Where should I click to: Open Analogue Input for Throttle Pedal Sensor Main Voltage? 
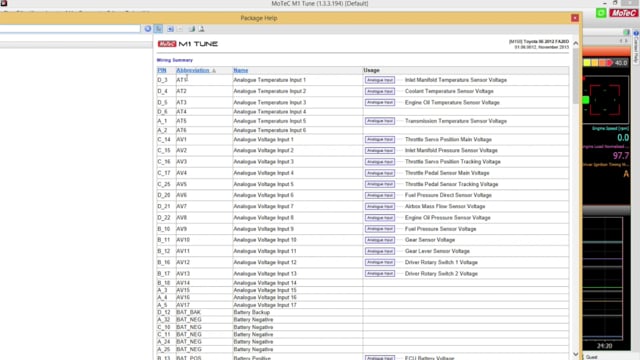click(380, 173)
